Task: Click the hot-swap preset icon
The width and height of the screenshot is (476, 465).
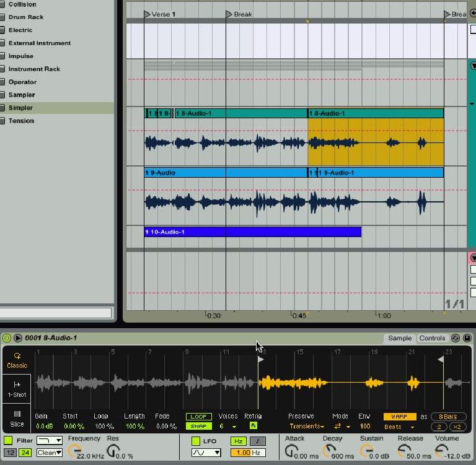Action: pyautogui.click(x=456, y=338)
